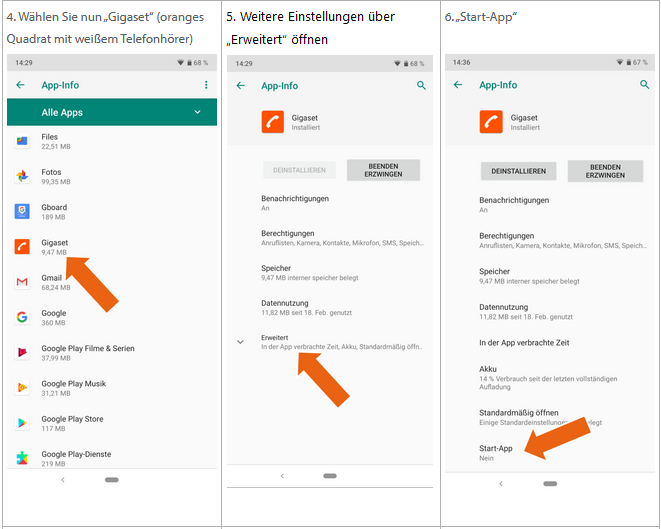This screenshot has height=529, width=661.
Task: Open Benachrichtigungen in middle screen
Action: (x=330, y=203)
